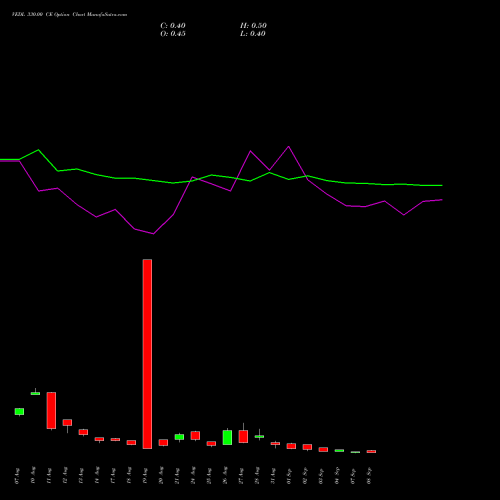The image size is (500, 500).
Task: Click the open price value 'O: 0.45'
Action: coord(173,34)
